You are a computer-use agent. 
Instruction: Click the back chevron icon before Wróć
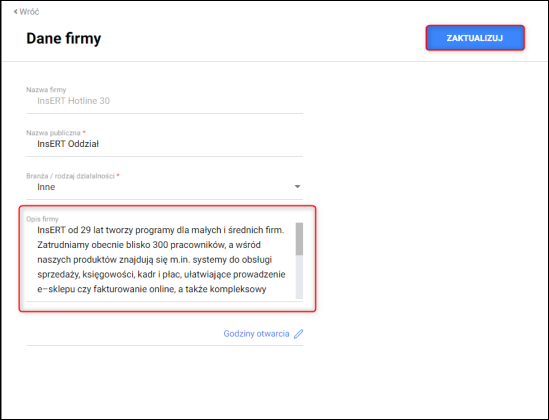(x=15, y=12)
